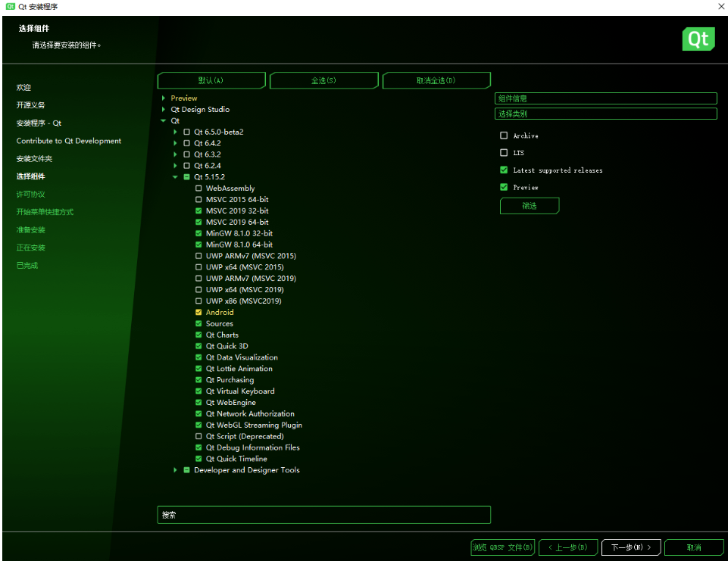Uncheck the Qt Charts checkbox
This screenshot has width=728, height=561.
click(198, 335)
